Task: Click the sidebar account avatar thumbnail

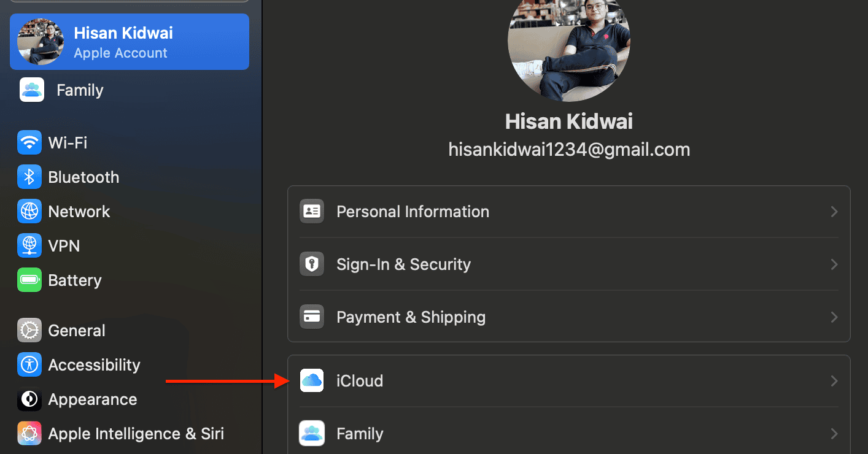Action: [x=41, y=42]
